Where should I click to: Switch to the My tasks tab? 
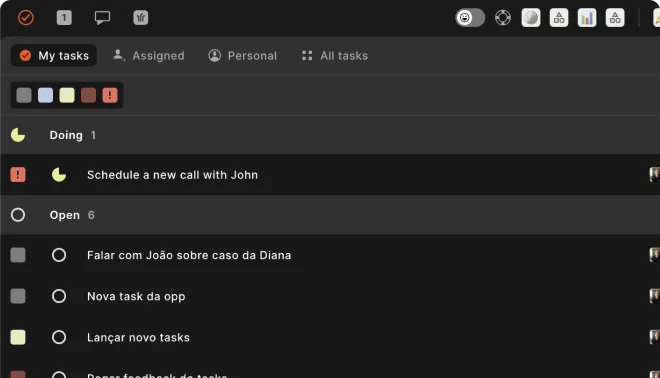click(54, 56)
